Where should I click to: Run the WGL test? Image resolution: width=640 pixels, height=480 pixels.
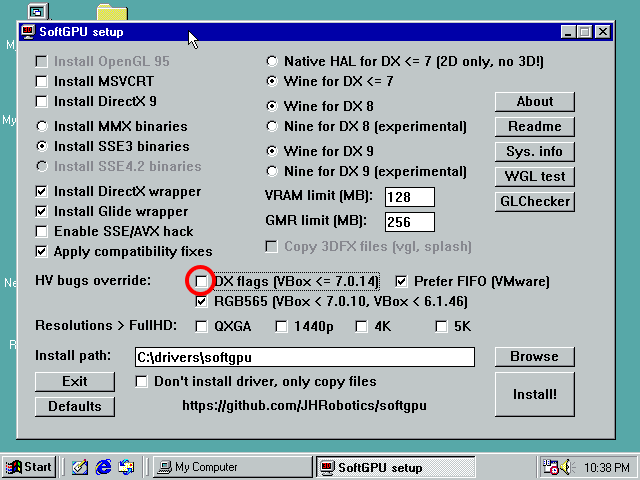[535, 177]
